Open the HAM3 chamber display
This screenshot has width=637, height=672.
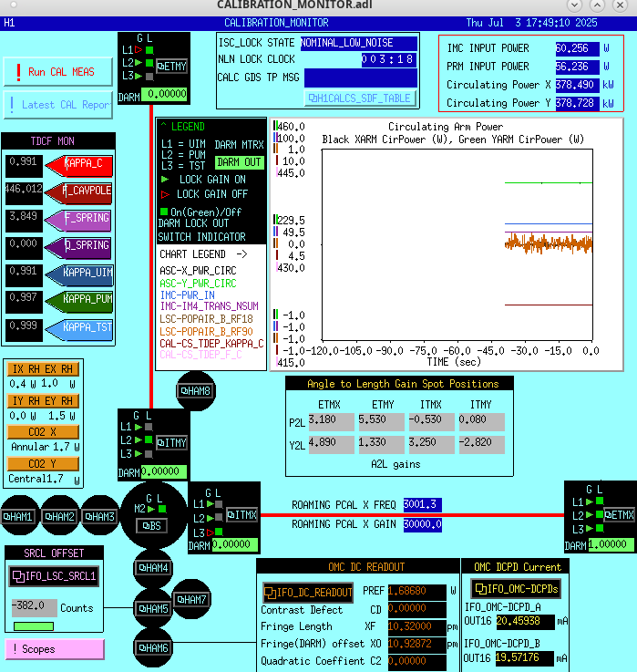click(100, 516)
